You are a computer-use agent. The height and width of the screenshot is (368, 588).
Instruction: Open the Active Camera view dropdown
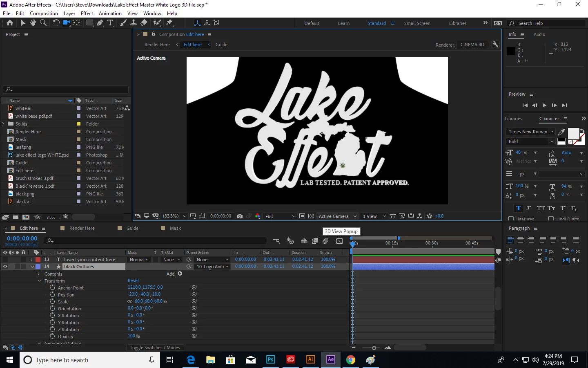(x=338, y=216)
